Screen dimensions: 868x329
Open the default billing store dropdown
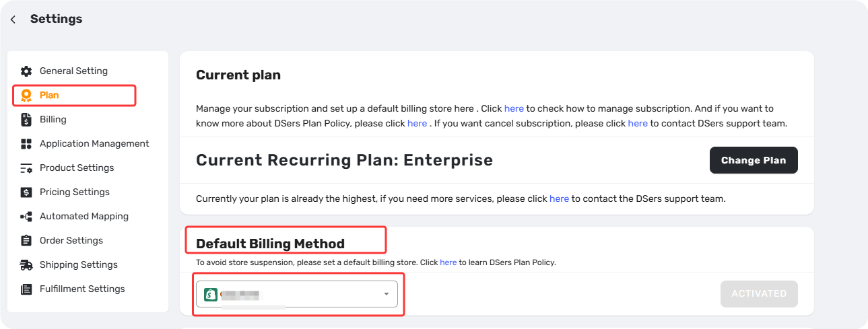pyautogui.click(x=297, y=294)
